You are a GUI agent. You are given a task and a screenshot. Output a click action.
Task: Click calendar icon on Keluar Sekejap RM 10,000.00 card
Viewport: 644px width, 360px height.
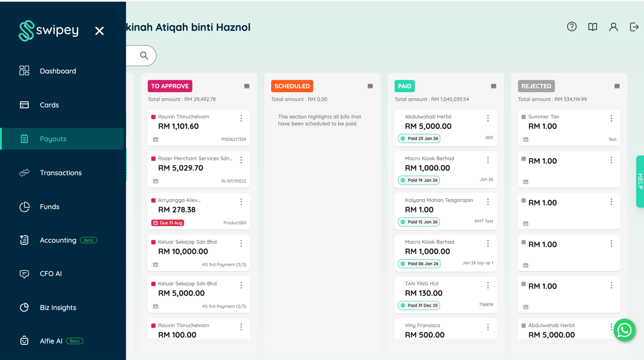[156, 265]
